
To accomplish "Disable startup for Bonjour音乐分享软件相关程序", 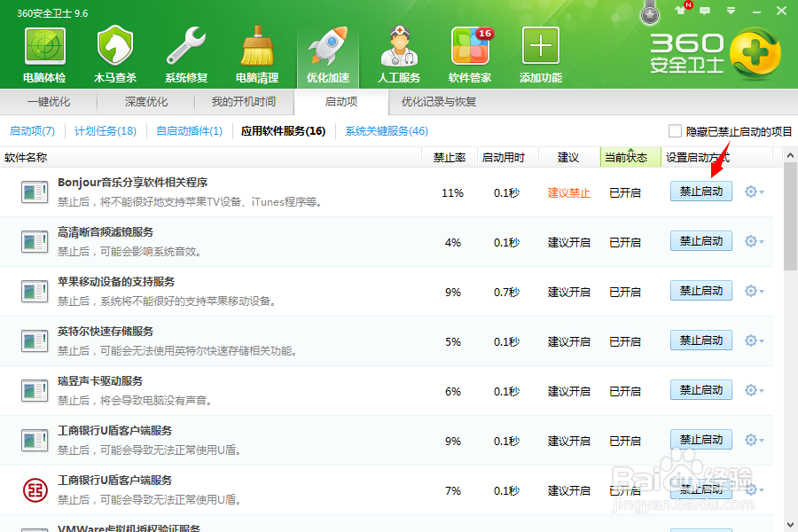I will pyautogui.click(x=700, y=191).
